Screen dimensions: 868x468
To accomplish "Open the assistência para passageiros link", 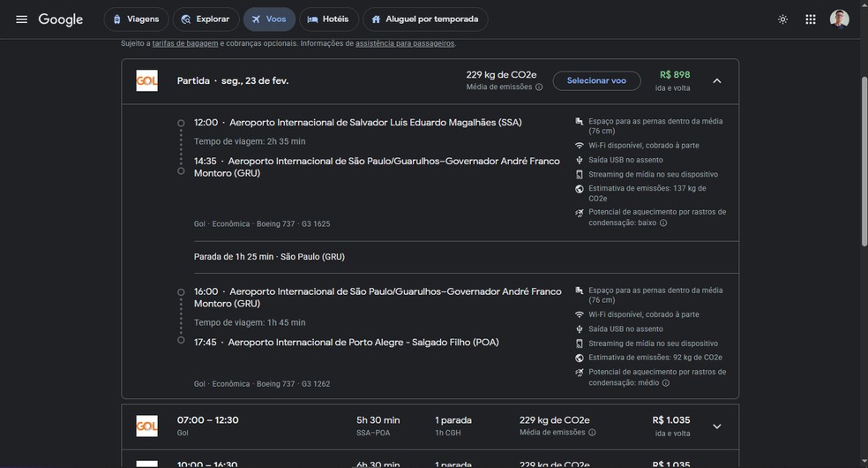I will (x=405, y=43).
